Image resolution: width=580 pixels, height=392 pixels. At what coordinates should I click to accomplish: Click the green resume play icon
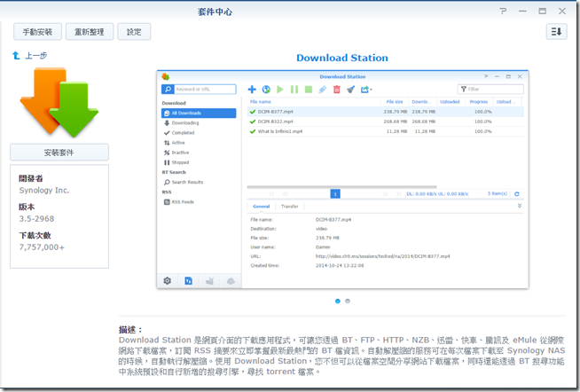(x=280, y=89)
